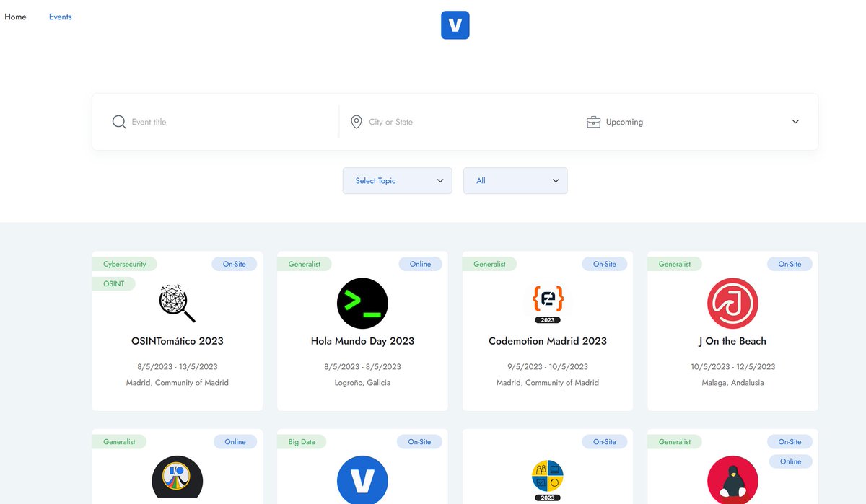This screenshot has height=504, width=866.
Task: Click the search magnifier icon beside Event title
Action: [119, 122]
